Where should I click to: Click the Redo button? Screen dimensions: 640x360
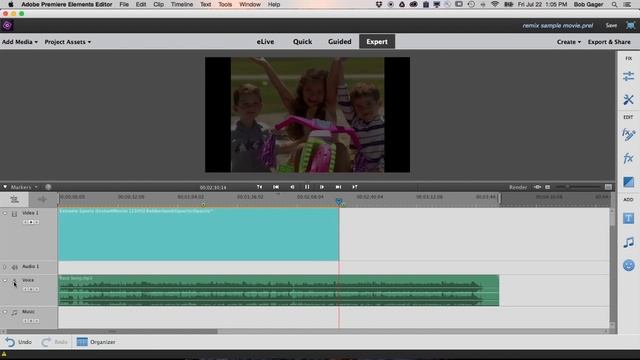pos(54,342)
